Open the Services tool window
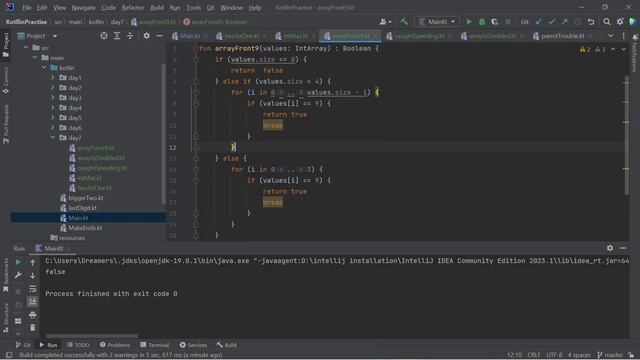This screenshot has height=360, width=640. click(x=193, y=345)
